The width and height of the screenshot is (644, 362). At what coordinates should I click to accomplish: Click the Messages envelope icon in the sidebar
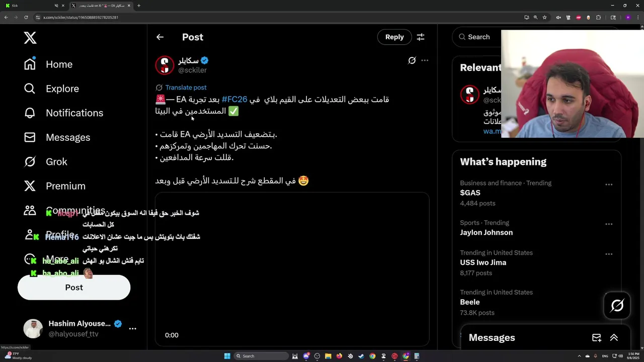(x=30, y=137)
